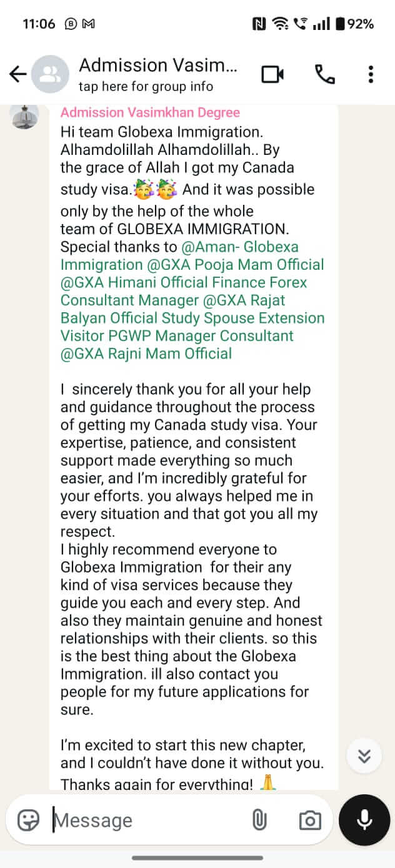Focus the Message input field

click(144, 820)
